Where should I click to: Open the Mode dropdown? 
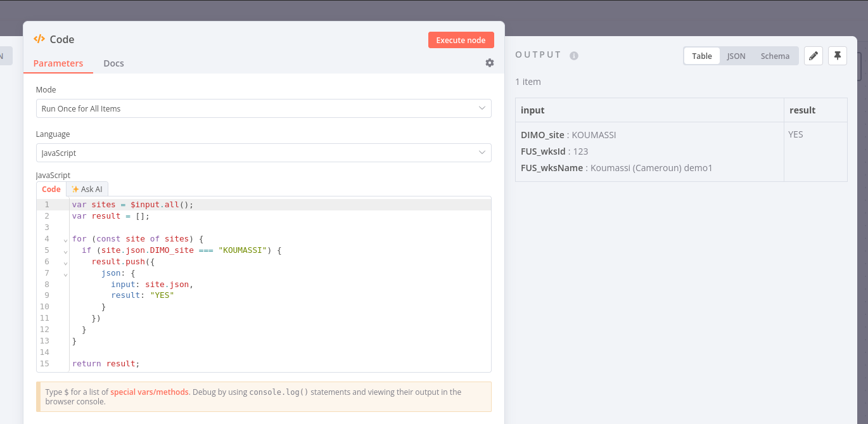[x=264, y=108]
